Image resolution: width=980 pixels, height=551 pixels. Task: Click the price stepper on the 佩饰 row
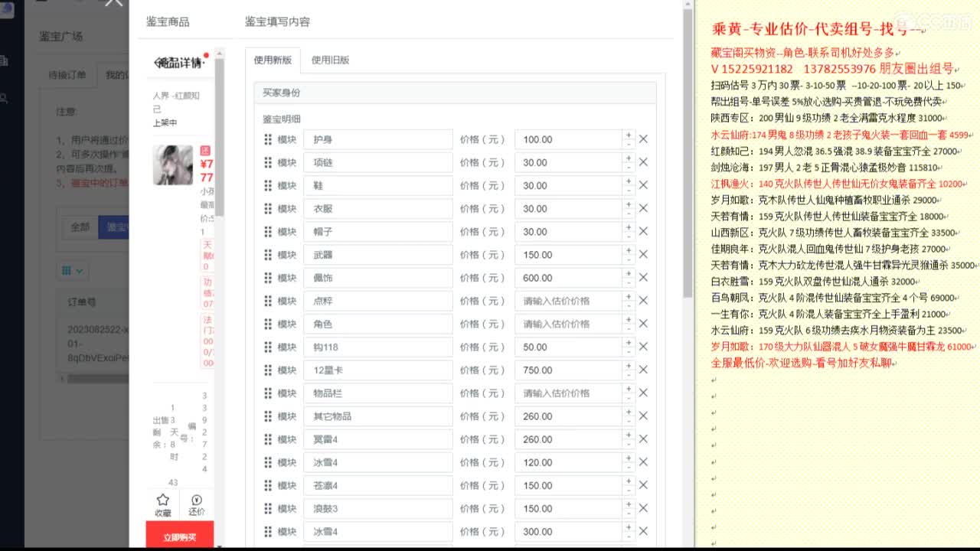[629, 278]
